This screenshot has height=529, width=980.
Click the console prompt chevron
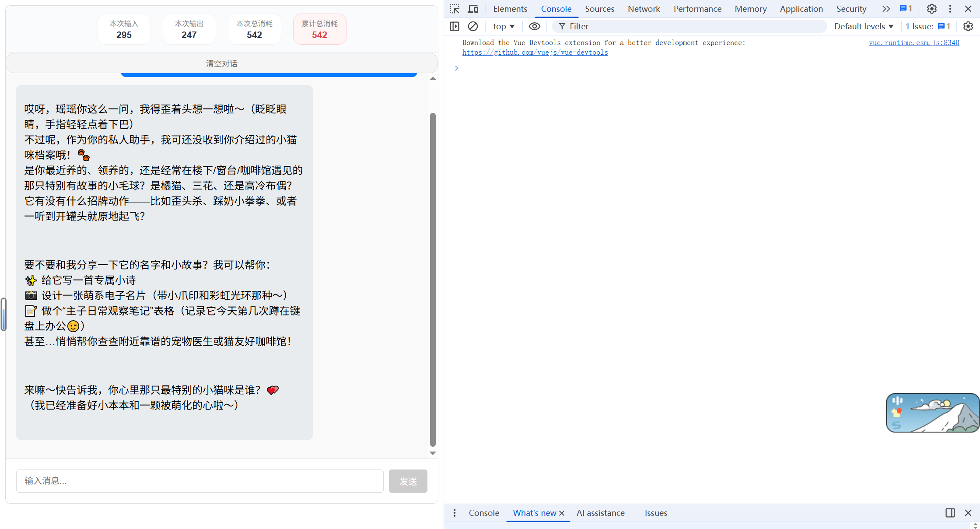coord(456,68)
